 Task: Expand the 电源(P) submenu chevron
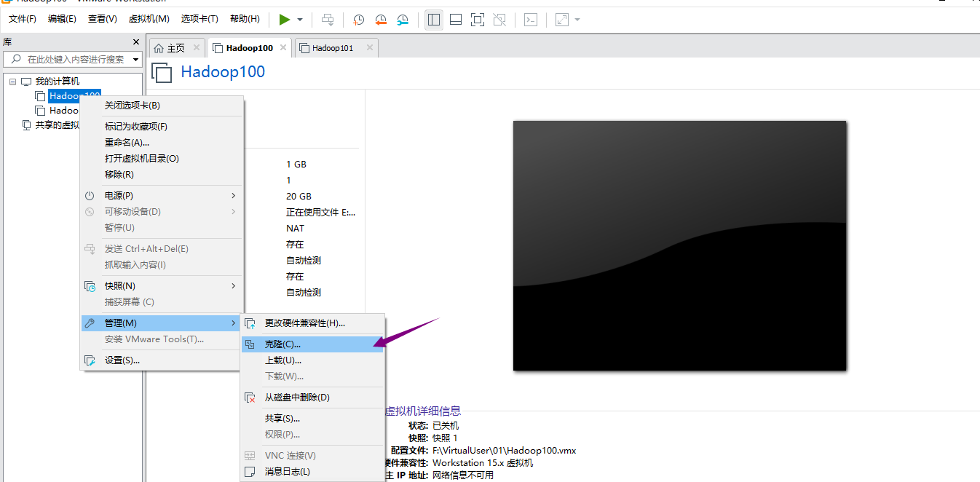coord(234,196)
